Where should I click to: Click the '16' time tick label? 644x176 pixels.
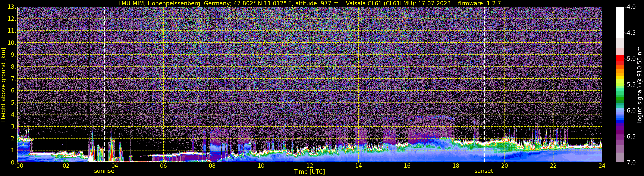407,166
